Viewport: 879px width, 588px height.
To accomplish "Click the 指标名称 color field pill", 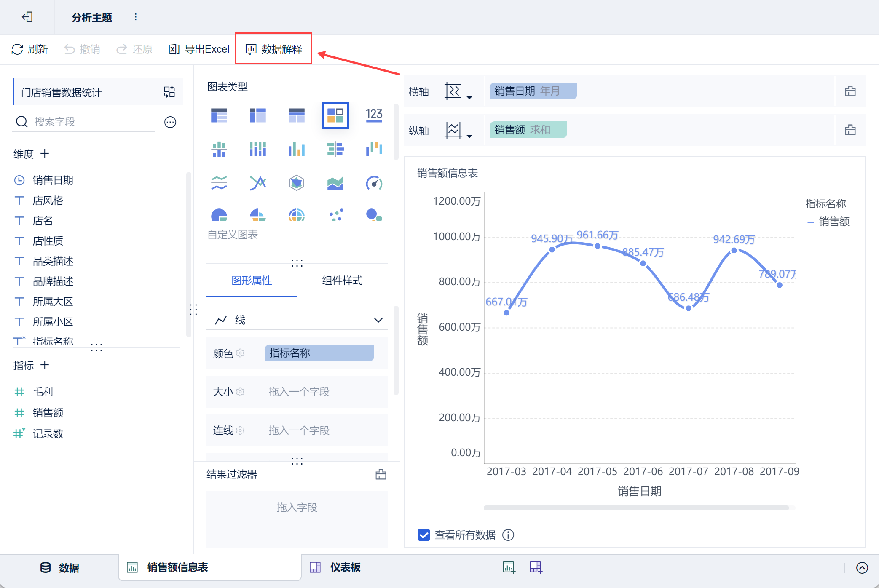I will tap(319, 353).
